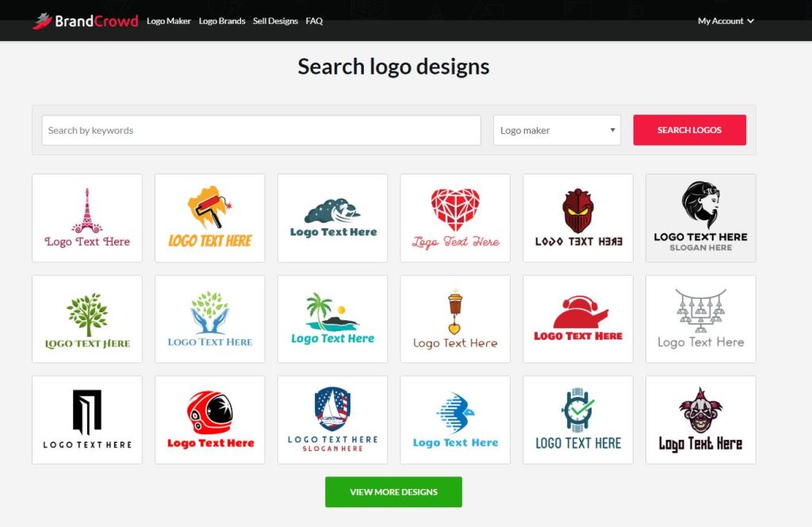The image size is (812, 527).
Task: Choose the palm tree island logo
Action: point(332,319)
